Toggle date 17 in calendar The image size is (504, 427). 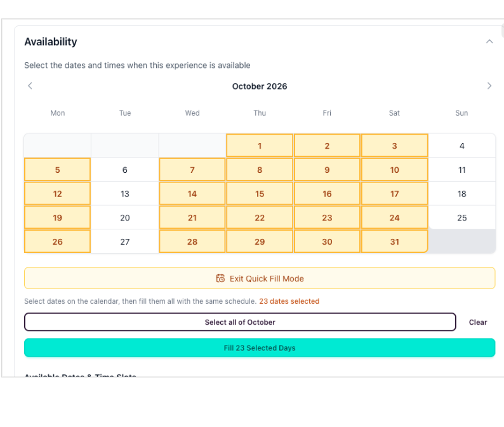point(394,194)
